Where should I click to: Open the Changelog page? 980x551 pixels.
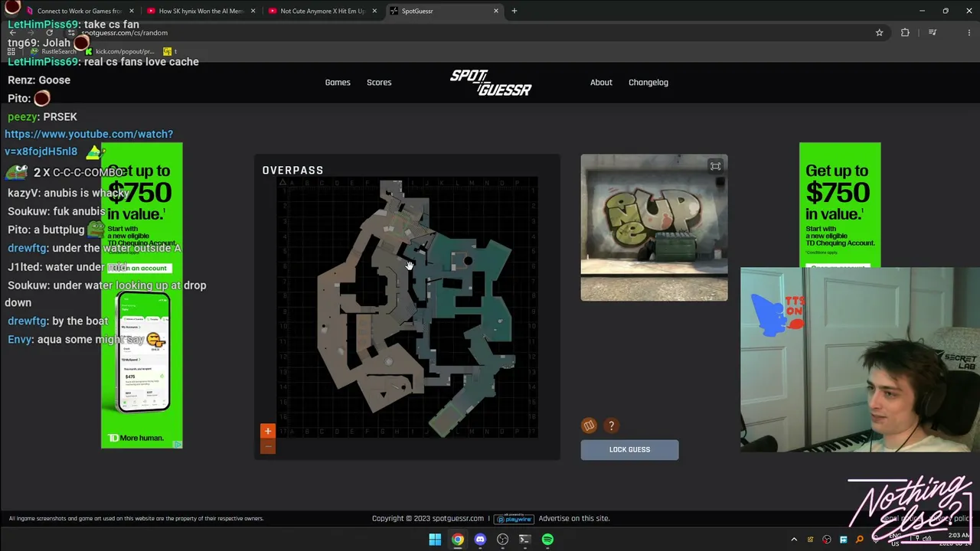pos(648,83)
